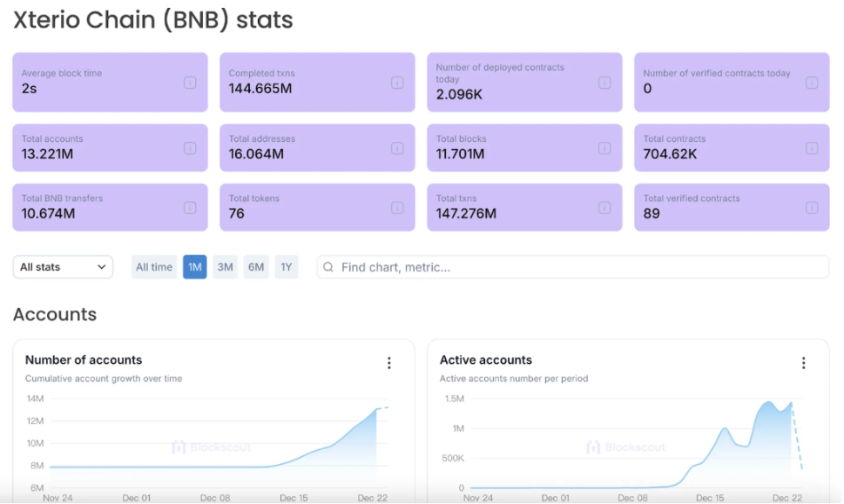This screenshot has height=504, width=844.
Task: Click info icon on Total accounts card
Action: tap(190, 148)
